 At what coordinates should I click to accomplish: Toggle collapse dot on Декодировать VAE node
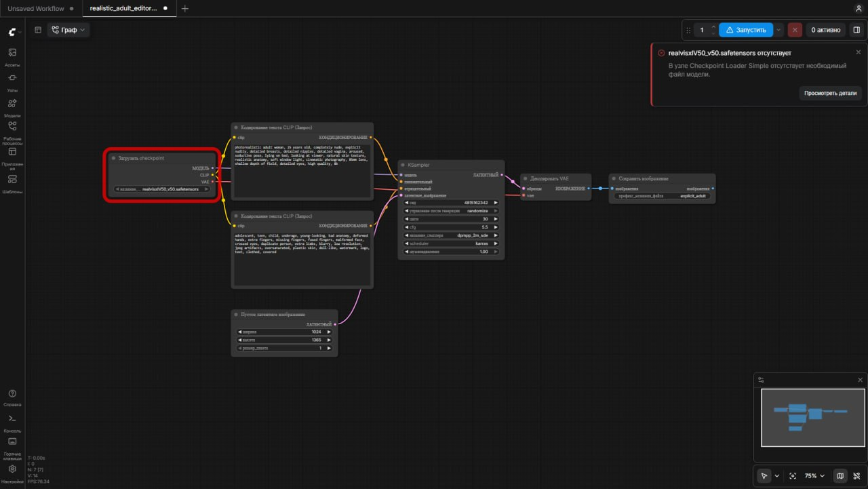(x=526, y=178)
